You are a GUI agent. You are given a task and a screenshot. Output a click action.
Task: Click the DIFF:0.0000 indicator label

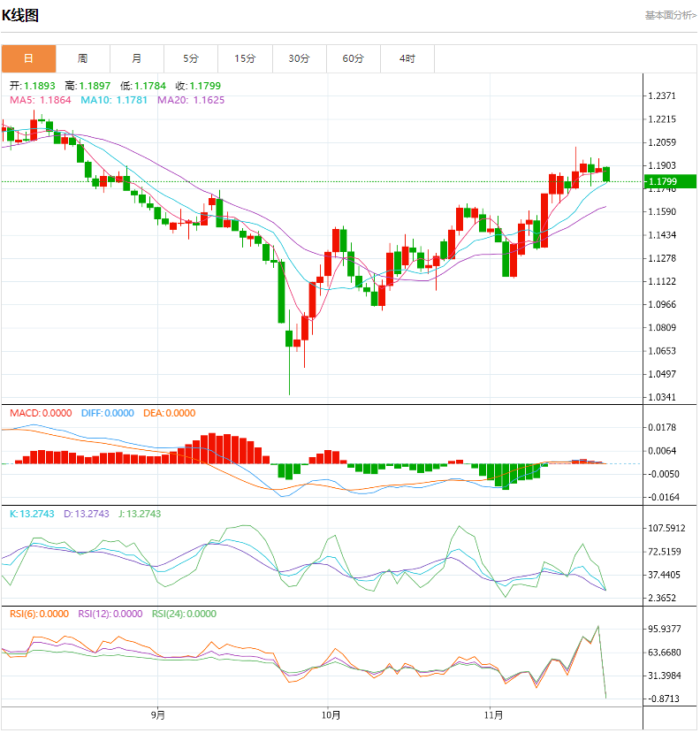108,413
